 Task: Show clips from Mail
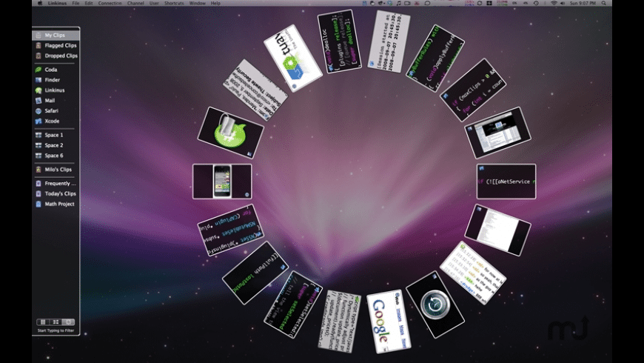[x=50, y=100]
